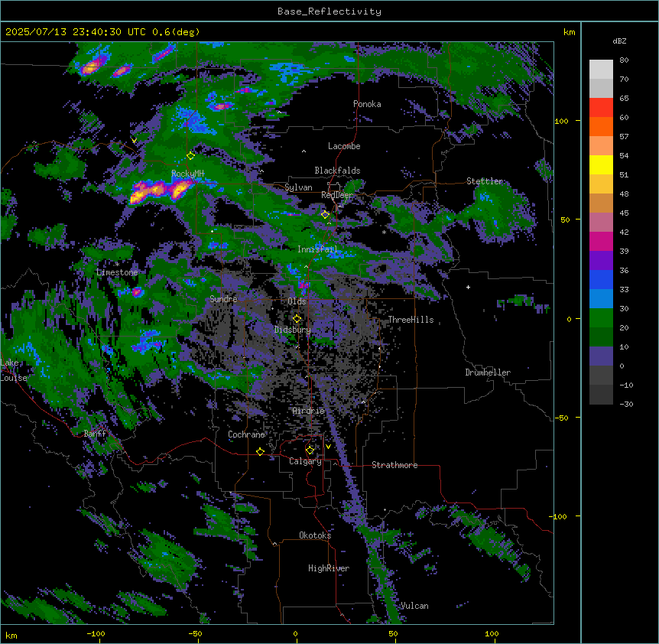Click the Airdrie city label

(x=309, y=411)
